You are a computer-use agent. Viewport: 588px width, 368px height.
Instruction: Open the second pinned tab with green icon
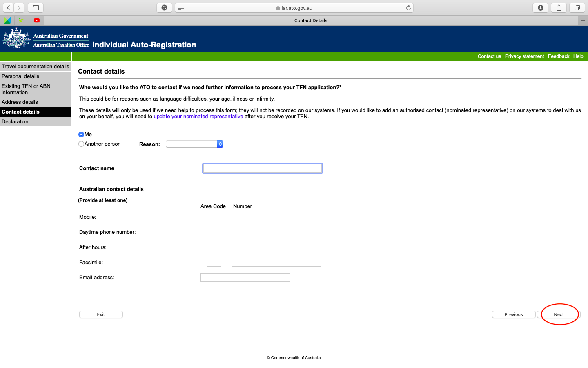point(22,20)
